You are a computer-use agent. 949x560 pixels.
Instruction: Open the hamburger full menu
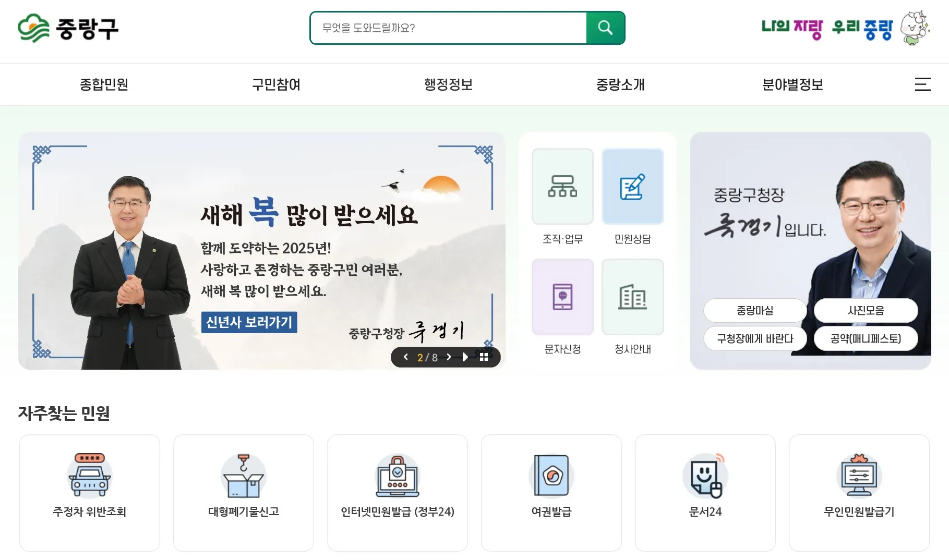[x=922, y=84]
